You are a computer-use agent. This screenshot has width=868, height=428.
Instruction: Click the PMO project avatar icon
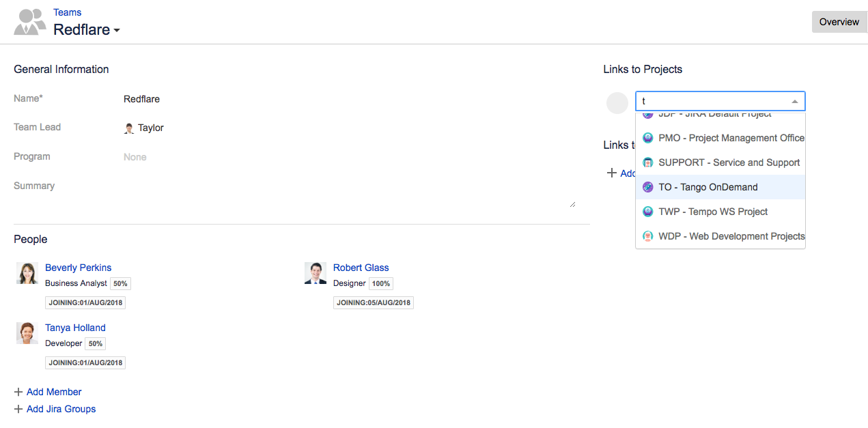[x=648, y=138]
